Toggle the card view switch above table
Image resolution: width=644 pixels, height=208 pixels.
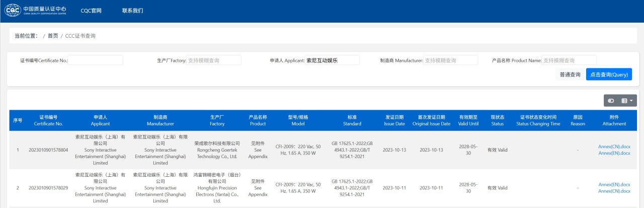(x=611, y=101)
